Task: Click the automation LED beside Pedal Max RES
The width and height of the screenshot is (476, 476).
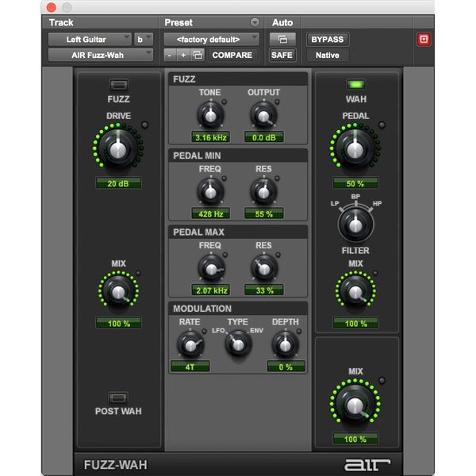Action: coord(278,255)
